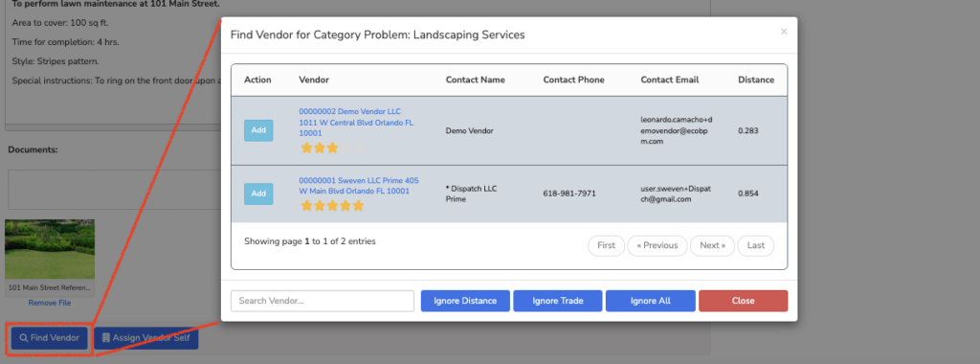This screenshot has height=364, width=980.
Task: Click the Contact Phone column header
Action: (x=574, y=80)
